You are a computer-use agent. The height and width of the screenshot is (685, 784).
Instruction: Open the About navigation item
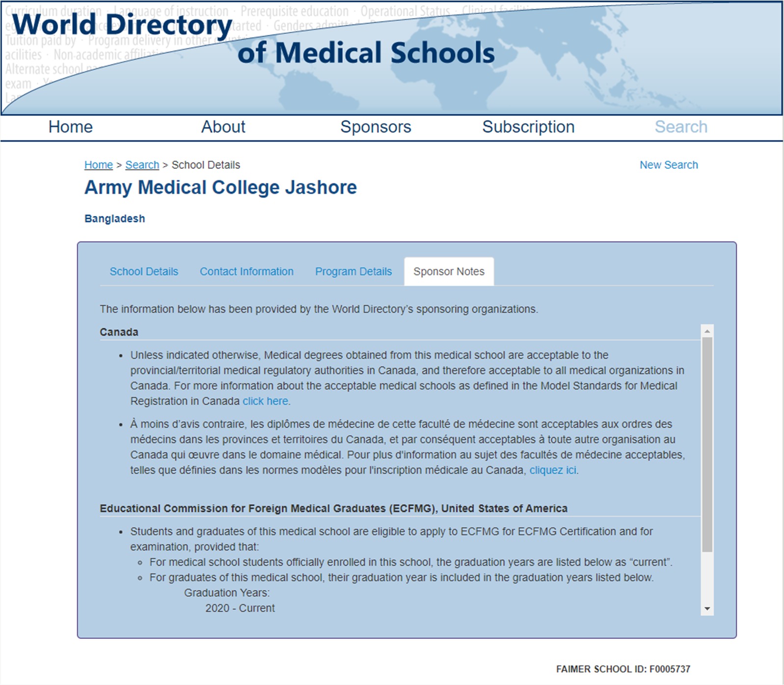click(x=223, y=127)
